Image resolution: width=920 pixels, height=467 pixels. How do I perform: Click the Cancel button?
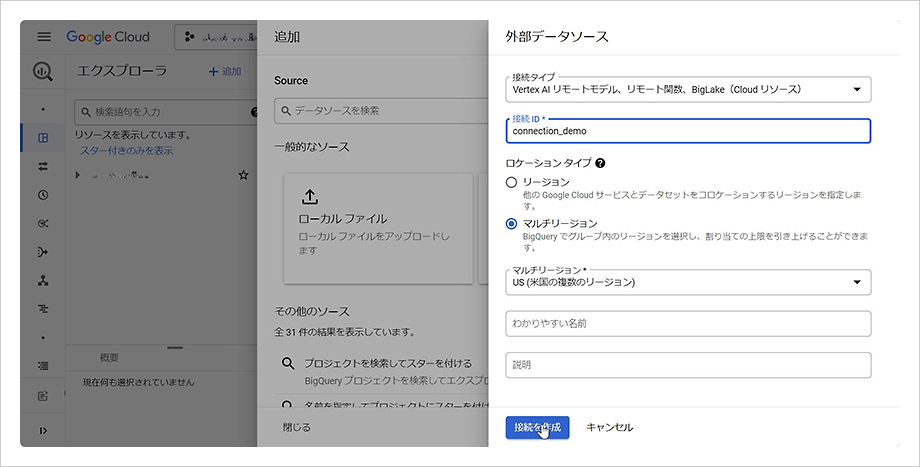(x=610, y=427)
